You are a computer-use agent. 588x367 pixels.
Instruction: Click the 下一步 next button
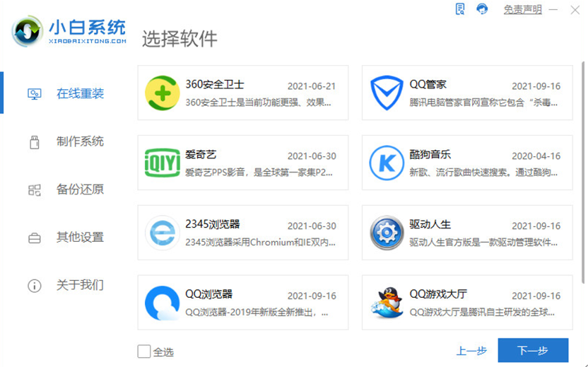[533, 351]
